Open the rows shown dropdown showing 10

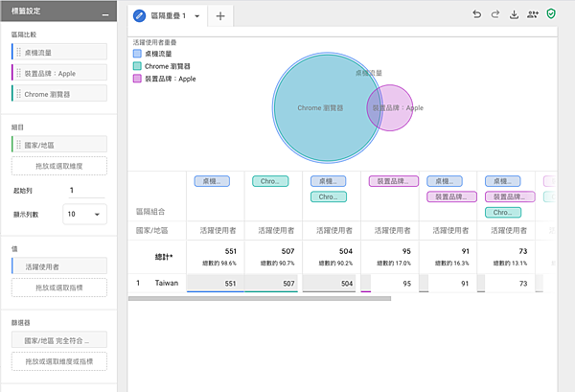tap(84, 214)
